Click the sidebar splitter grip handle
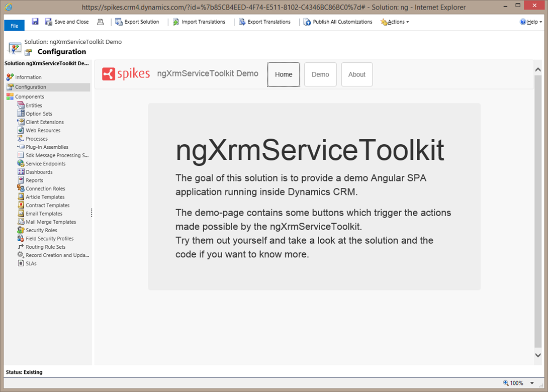 point(92,213)
